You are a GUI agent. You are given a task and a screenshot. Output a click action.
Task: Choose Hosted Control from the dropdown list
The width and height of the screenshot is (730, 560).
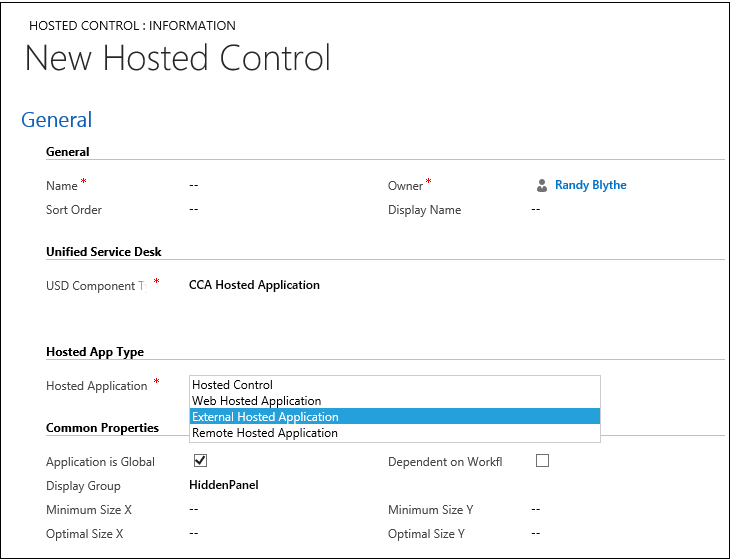395,385
